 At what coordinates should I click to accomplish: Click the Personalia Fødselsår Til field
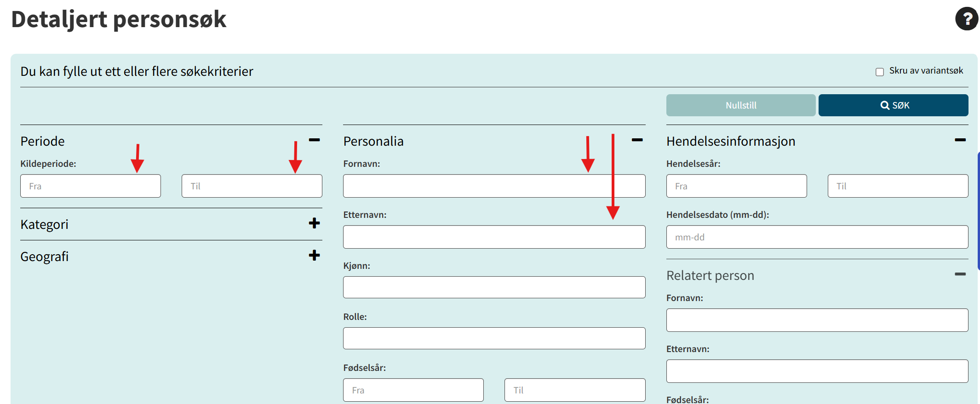(x=574, y=390)
